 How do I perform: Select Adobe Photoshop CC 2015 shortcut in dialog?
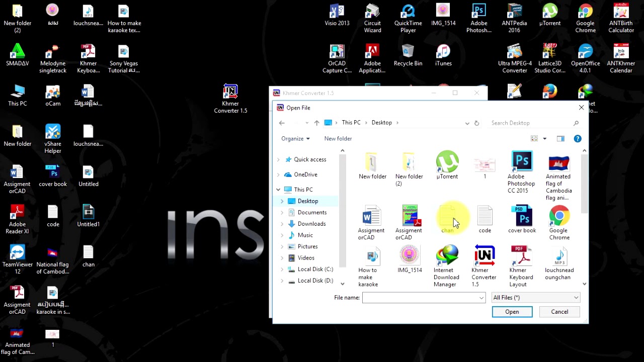point(521,172)
